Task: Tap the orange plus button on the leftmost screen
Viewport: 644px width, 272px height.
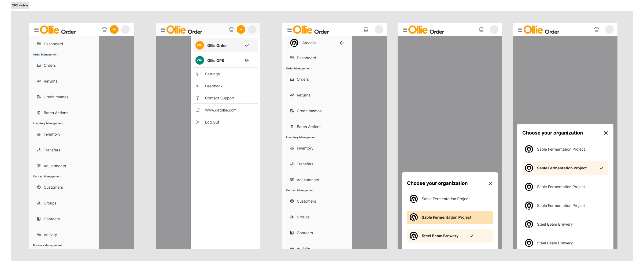Action: [114, 29]
